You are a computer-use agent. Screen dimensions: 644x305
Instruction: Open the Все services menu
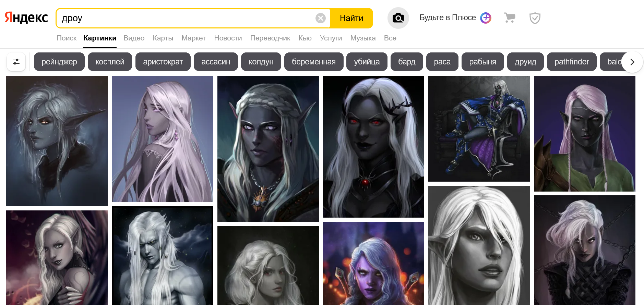click(390, 38)
